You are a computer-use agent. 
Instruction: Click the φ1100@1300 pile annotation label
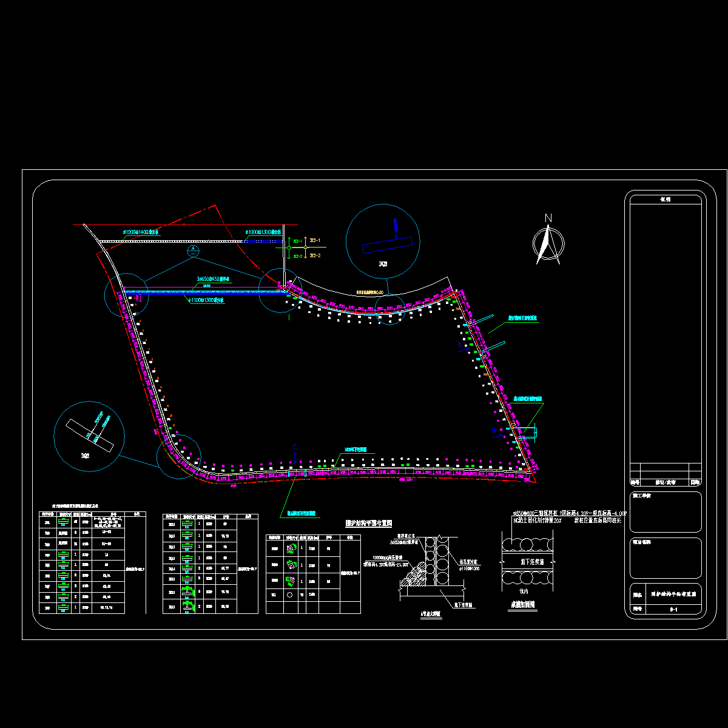[206, 300]
